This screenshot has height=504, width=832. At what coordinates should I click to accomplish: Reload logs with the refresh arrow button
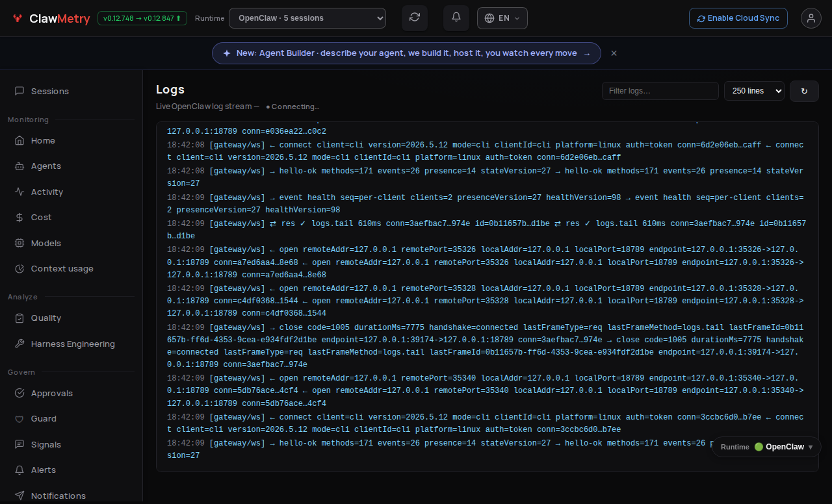tap(804, 91)
